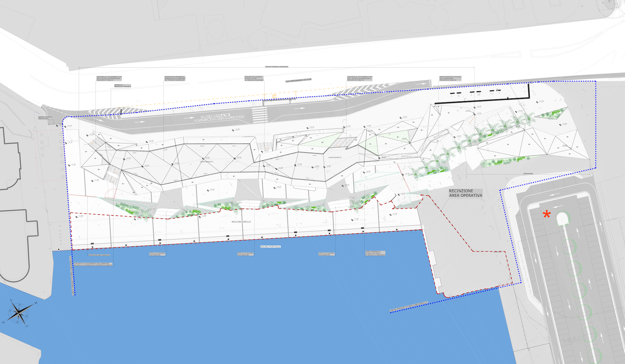Click the MOLO BEVERELLO label
Viewport: 625px width, 364px height.
pyautogui.click(x=241, y=222)
